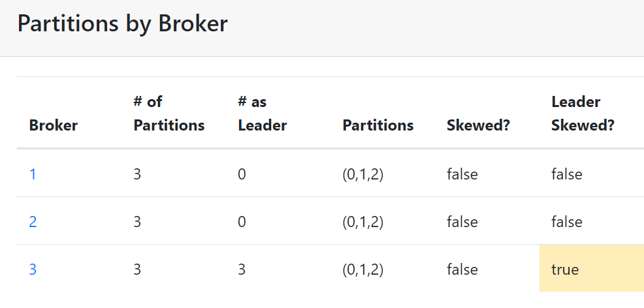Open broker 2 link

pyautogui.click(x=33, y=222)
